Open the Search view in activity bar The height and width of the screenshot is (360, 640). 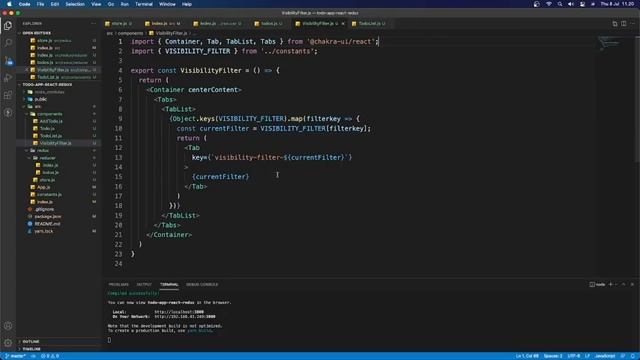click(8, 42)
